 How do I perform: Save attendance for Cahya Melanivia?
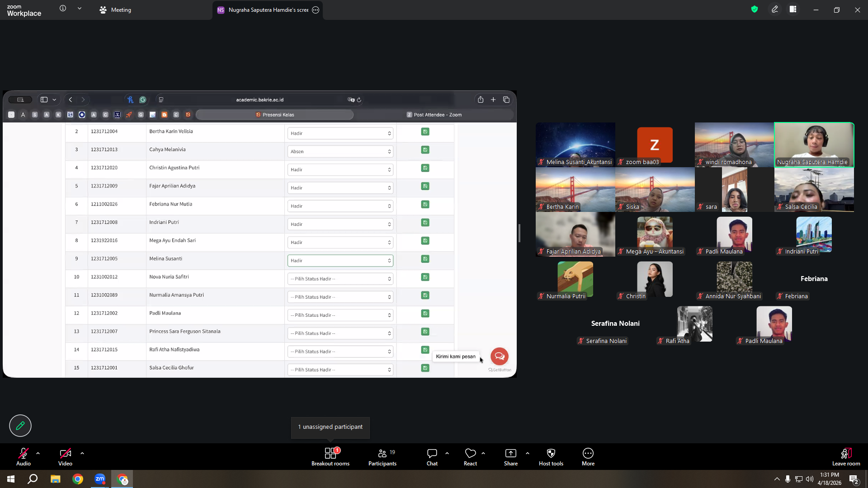coord(425,150)
